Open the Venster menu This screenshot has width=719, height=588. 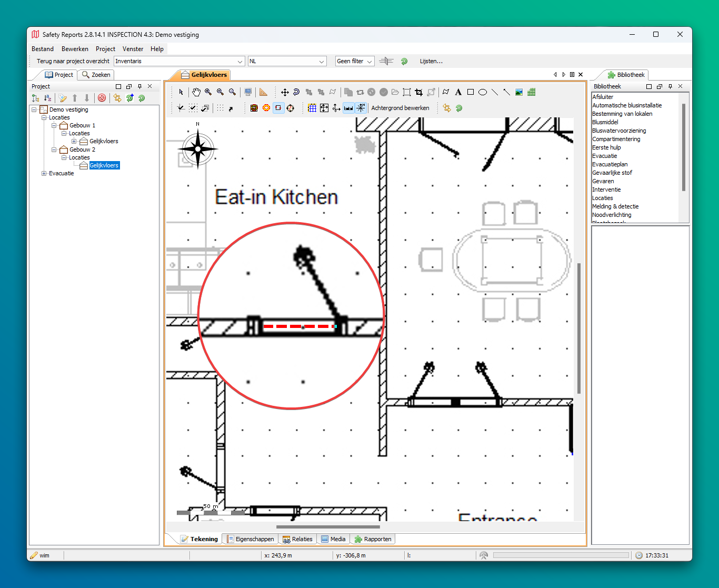point(133,49)
